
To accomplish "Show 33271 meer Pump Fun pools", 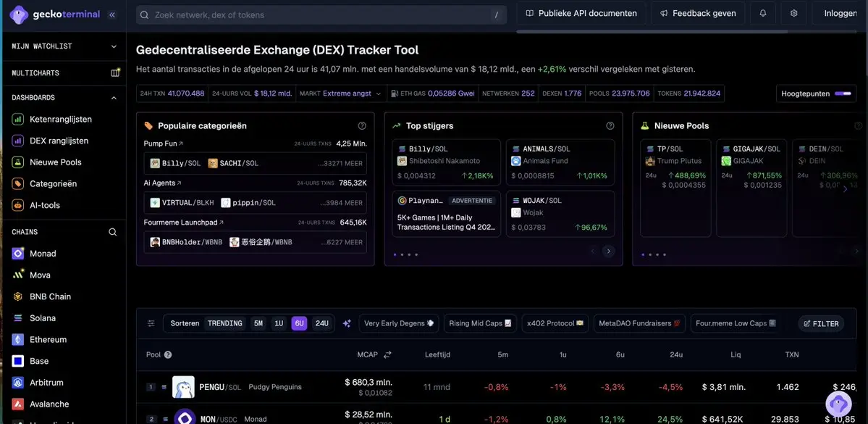I will click(340, 164).
